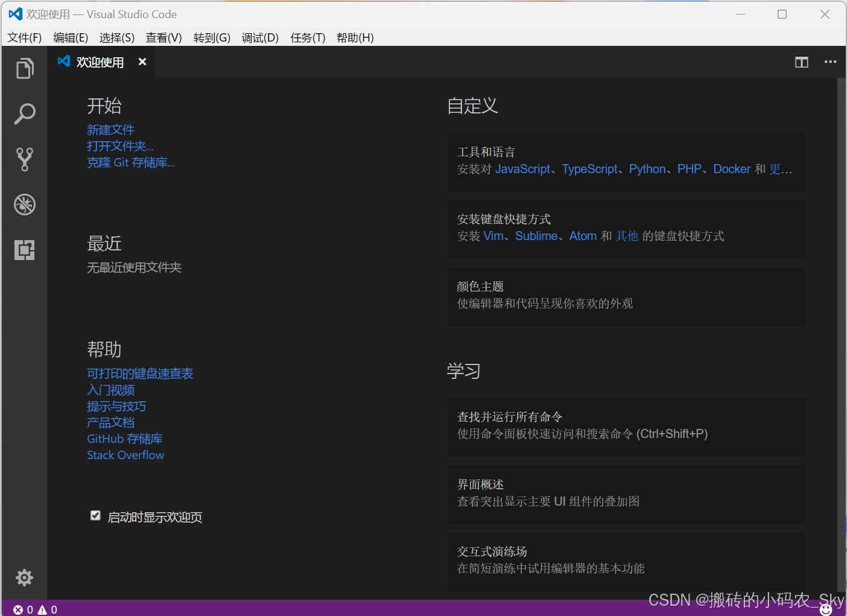The image size is (847, 616).
Task: Install Python support link
Action: (x=647, y=169)
